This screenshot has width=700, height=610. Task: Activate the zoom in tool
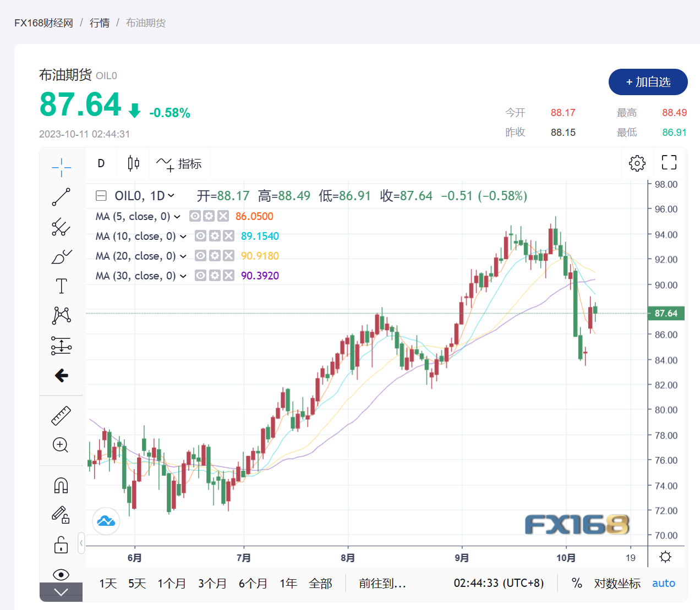(x=61, y=445)
